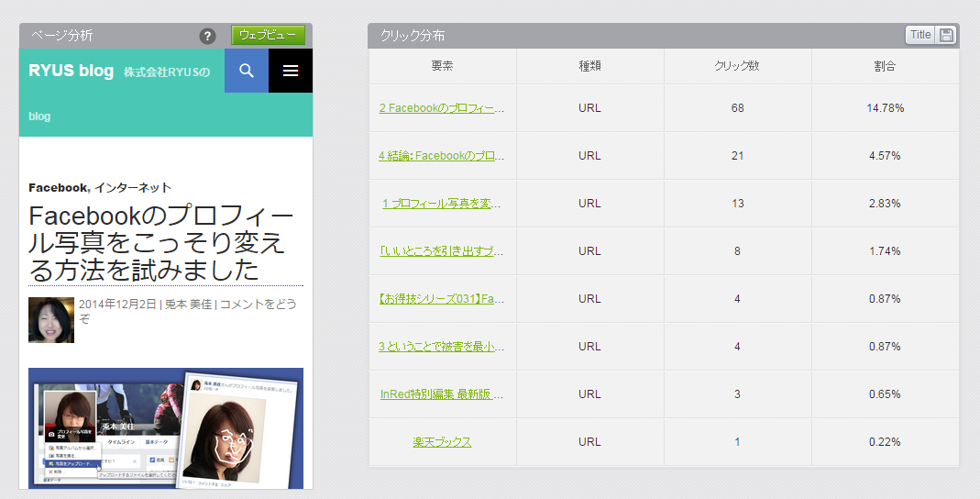The width and height of the screenshot is (980, 499).
Task: Click the 種類 column header
Action: tap(589, 66)
